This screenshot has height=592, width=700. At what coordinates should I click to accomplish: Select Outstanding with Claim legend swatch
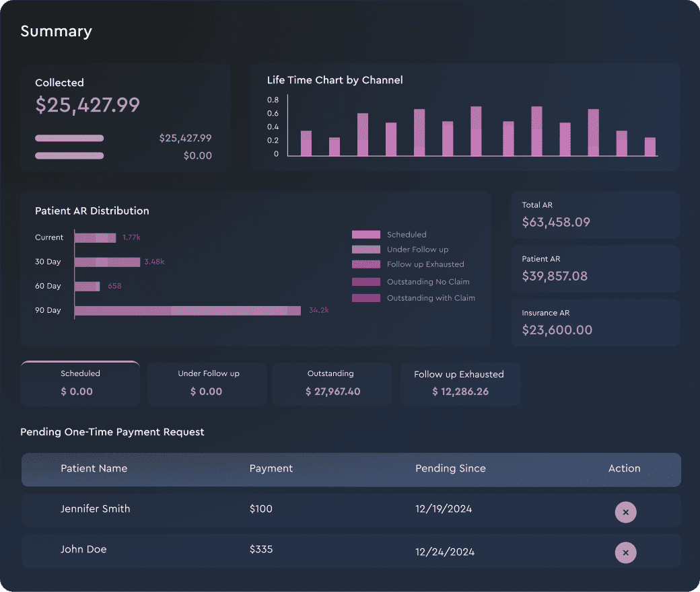pyautogui.click(x=366, y=298)
